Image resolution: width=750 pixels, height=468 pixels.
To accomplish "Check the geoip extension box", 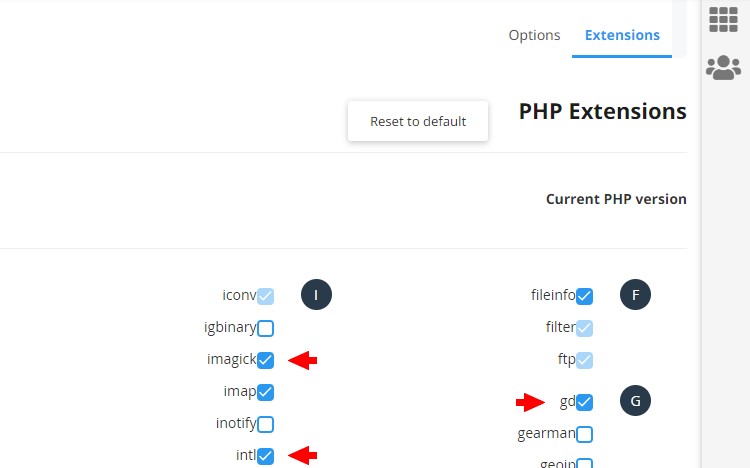I will (x=585, y=463).
